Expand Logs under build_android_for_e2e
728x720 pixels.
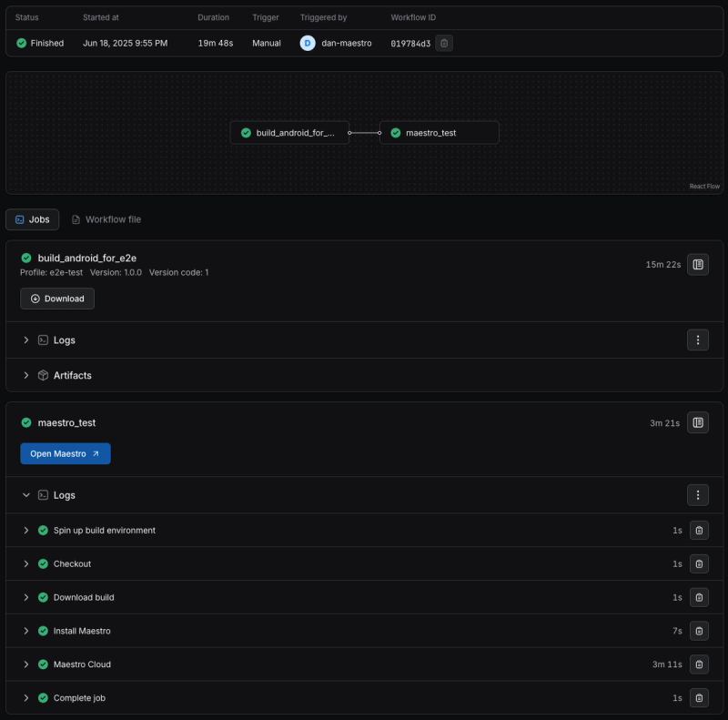(x=26, y=340)
